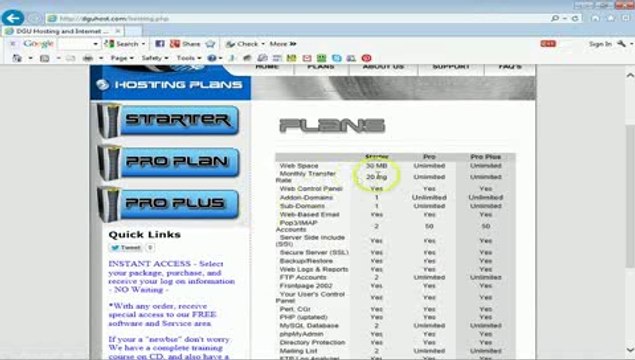Click the greyed Forward navigation button
Viewport: 635px width, 360px height.
tap(35, 19)
